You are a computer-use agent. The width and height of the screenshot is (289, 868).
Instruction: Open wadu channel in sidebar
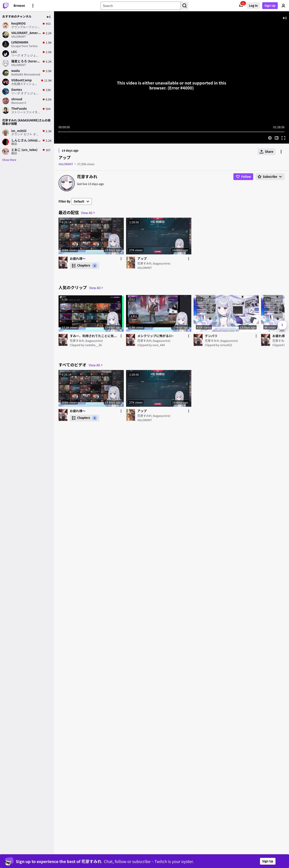click(x=27, y=72)
